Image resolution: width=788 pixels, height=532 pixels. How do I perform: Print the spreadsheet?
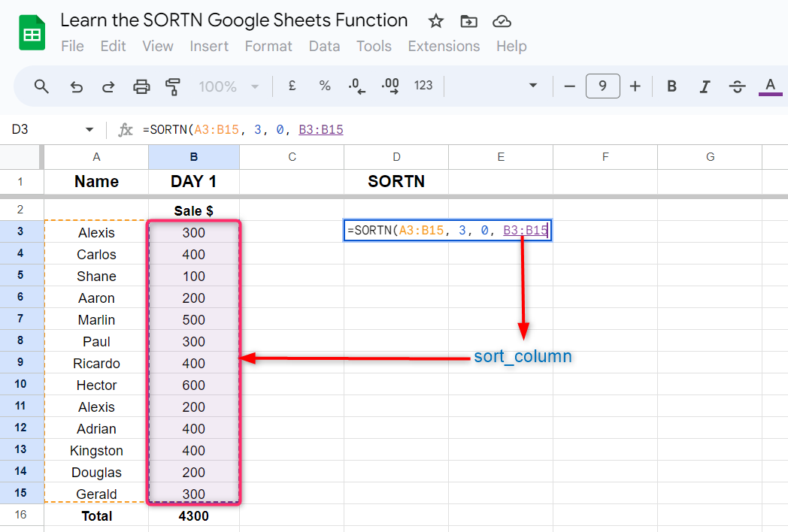141,86
